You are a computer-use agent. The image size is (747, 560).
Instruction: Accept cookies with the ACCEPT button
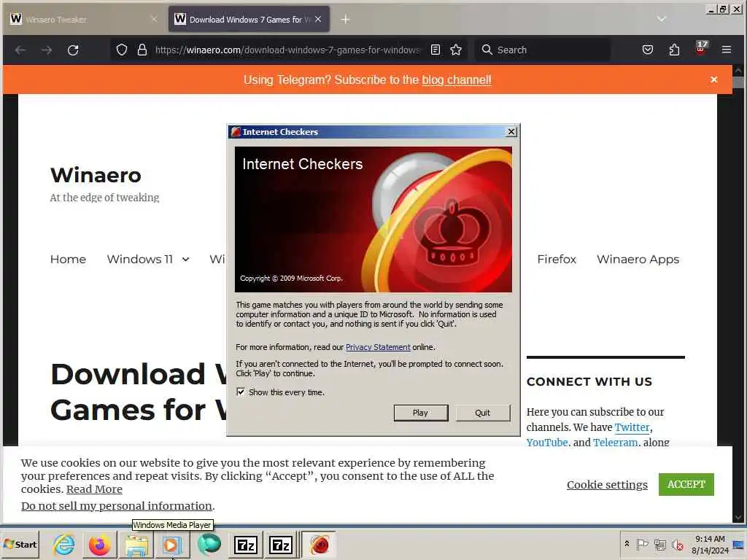[686, 484]
